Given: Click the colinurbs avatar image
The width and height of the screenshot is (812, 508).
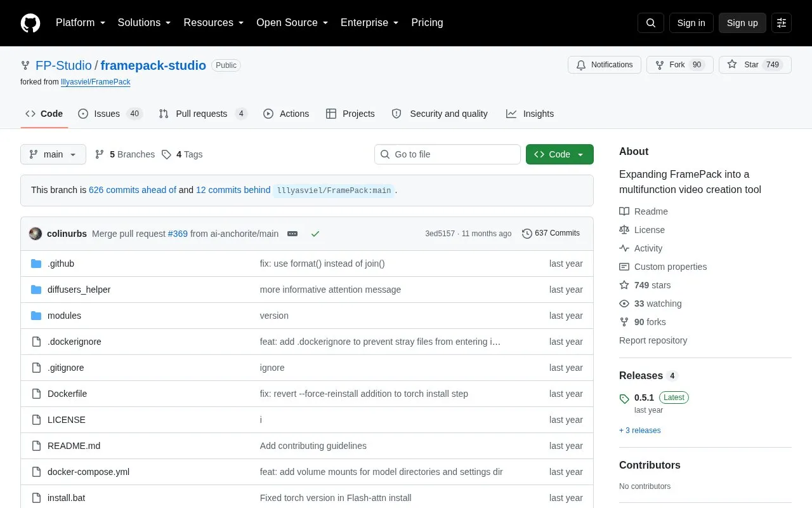Looking at the screenshot, I should point(36,234).
